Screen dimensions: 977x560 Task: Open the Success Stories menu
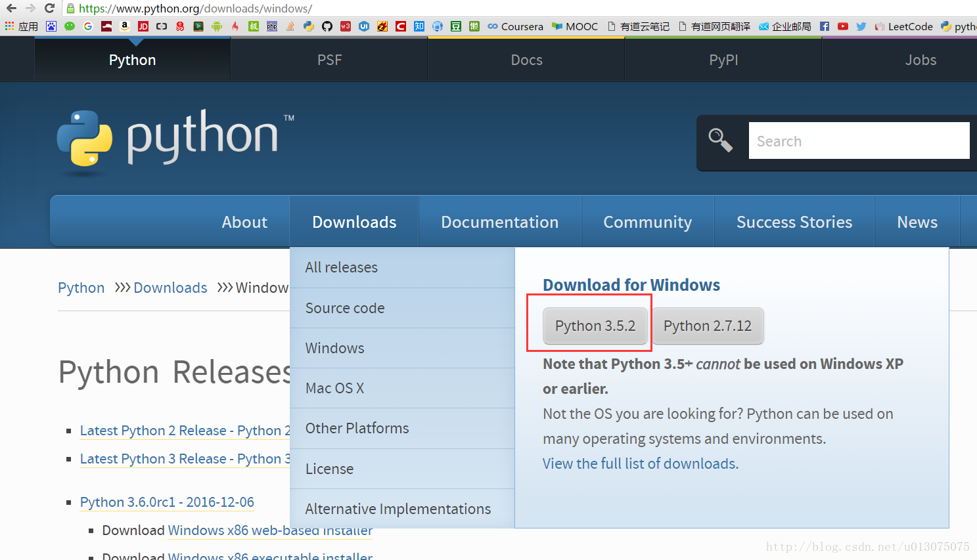[x=794, y=222]
